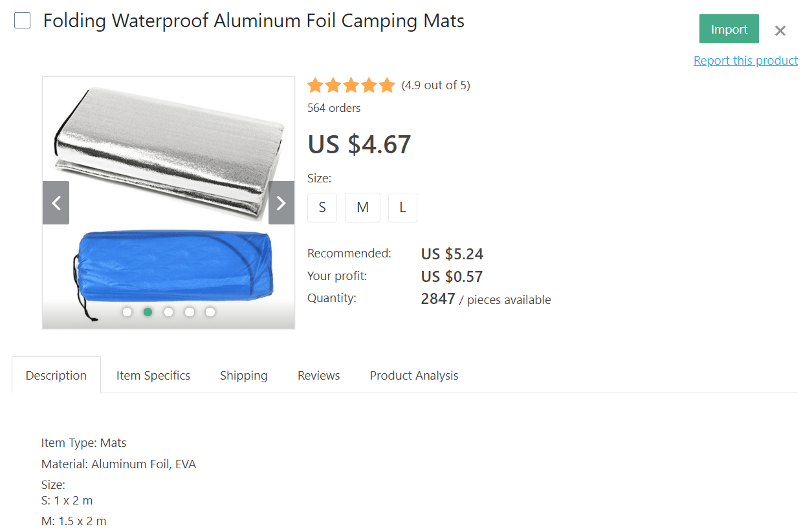Click the camping mat product image
Screen dimensions: 812x531
(x=168, y=149)
